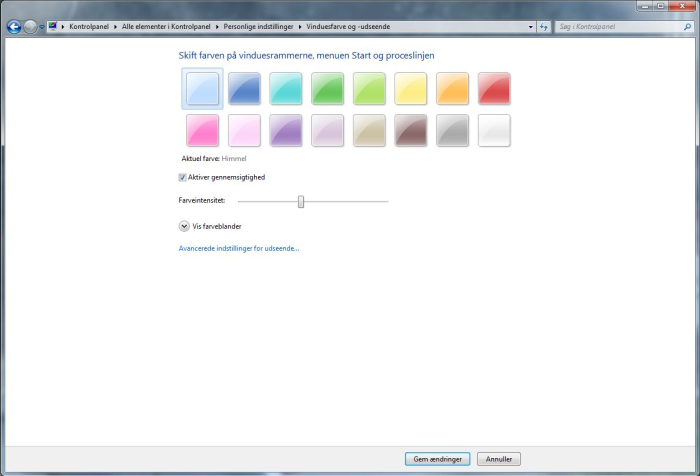Toggle the Aktiver gennemsigtighed checkbox
The height and width of the screenshot is (476, 700).
(182, 177)
